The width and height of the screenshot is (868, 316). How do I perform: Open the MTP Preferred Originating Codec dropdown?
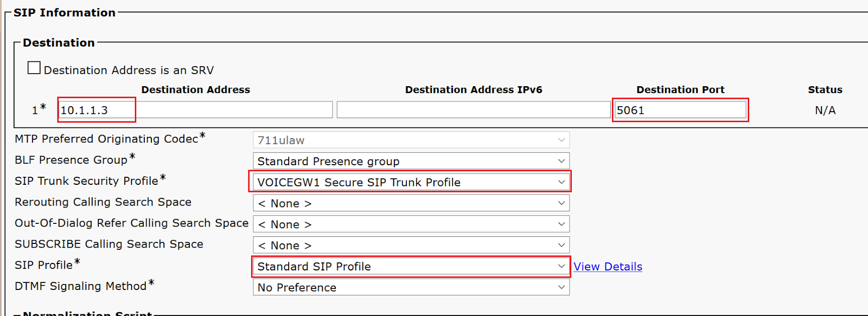click(x=411, y=140)
